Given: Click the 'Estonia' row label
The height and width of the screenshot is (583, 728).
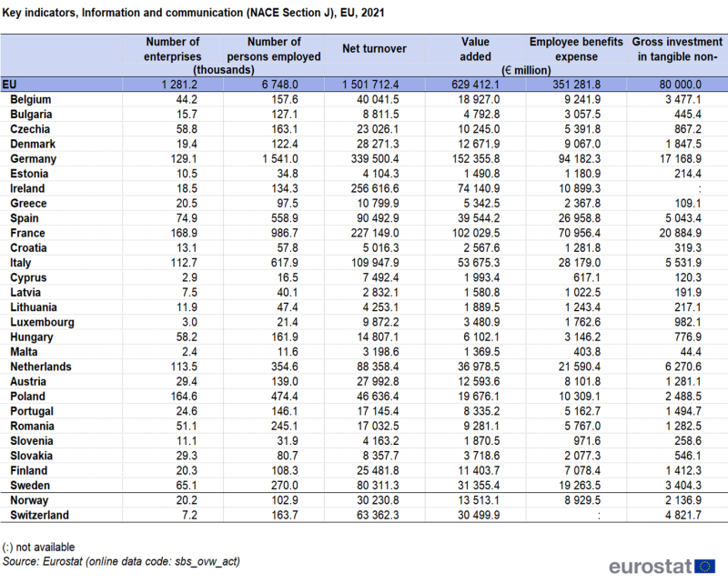Looking at the screenshot, I should 29,174.
